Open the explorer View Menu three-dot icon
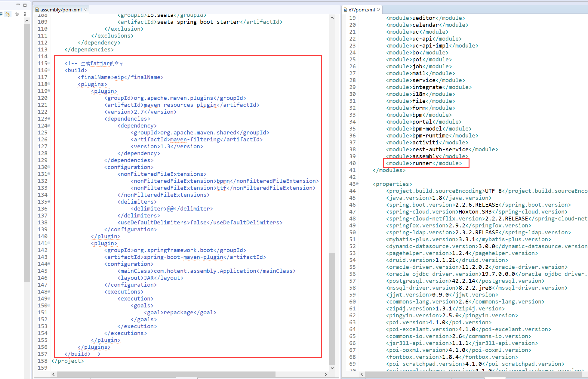Screen dimensions: 588x379 [25, 14]
